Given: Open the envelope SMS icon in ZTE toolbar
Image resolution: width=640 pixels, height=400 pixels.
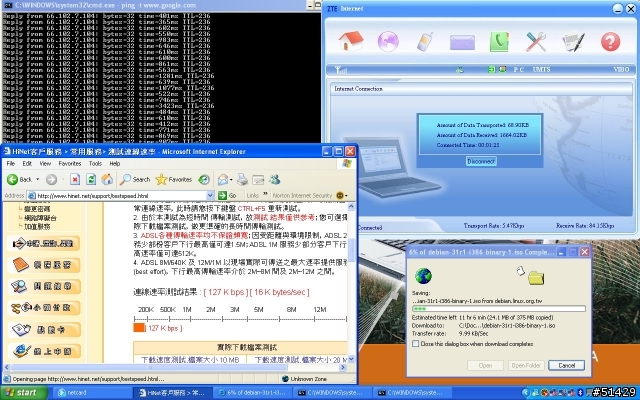Looking at the screenshot, I should tap(462, 42).
